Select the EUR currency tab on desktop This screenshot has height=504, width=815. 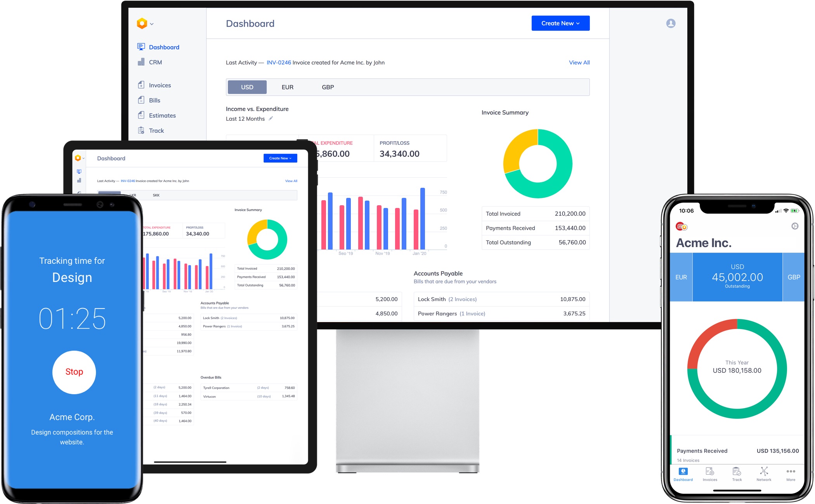[288, 87]
